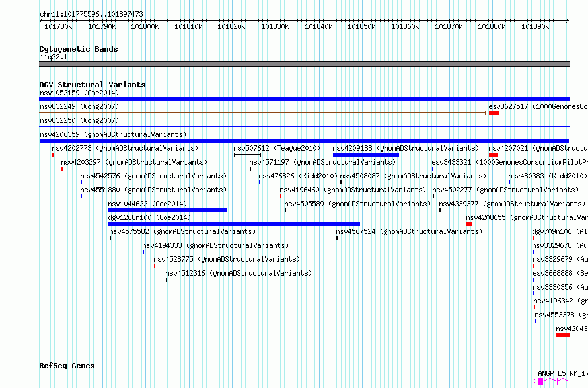The image size is (588, 388).
Task: Click the blue nsv1044622 variant bar
Action: pos(167,210)
